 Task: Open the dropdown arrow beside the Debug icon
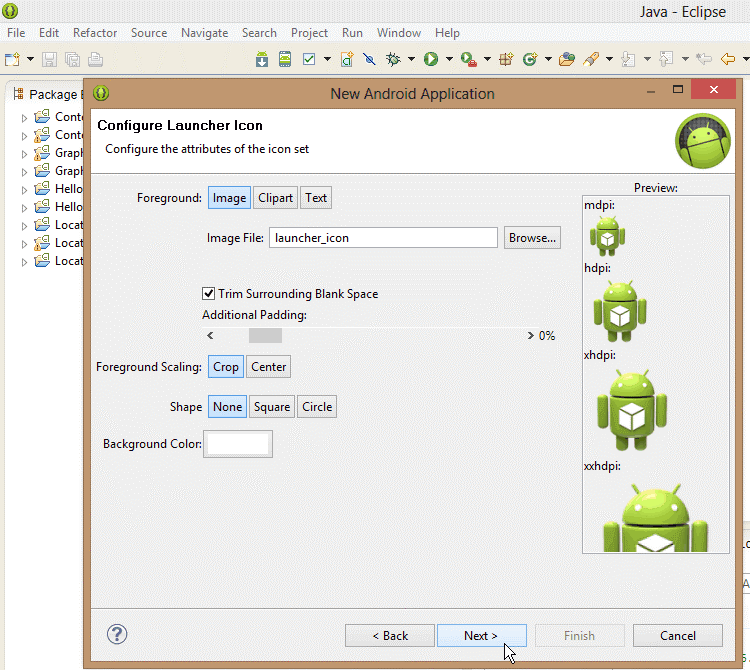click(411, 60)
